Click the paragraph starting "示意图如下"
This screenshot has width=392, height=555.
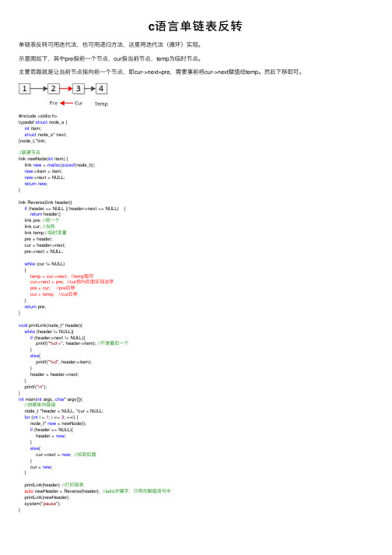tap(110, 58)
